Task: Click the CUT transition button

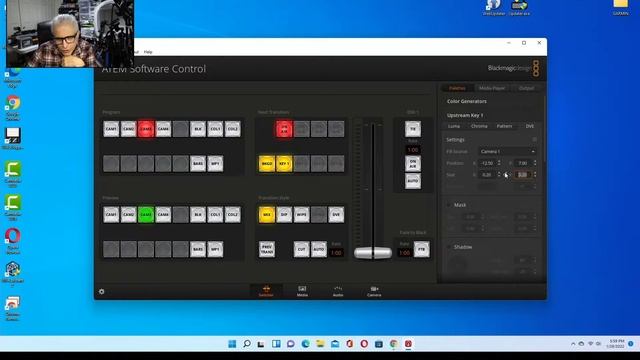Action: coord(302,249)
